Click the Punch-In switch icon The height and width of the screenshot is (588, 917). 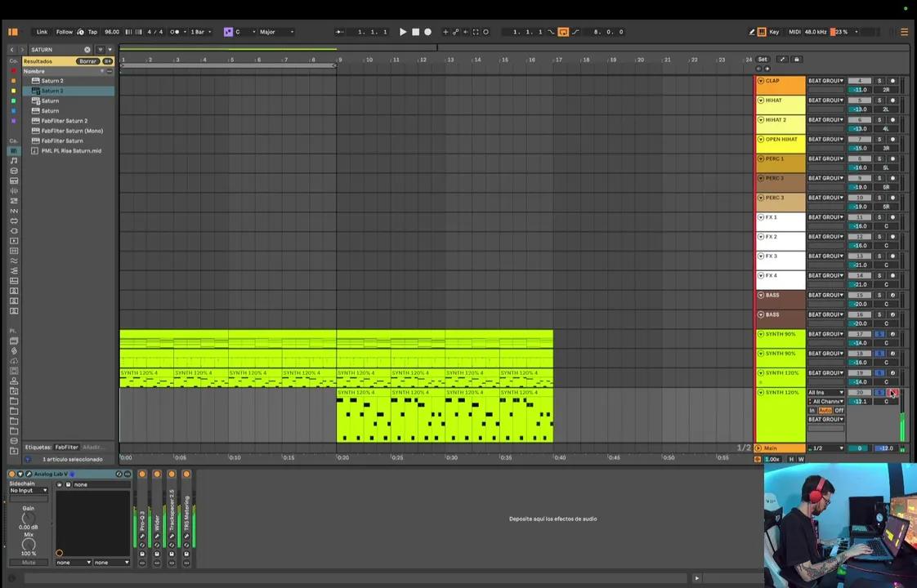pyautogui.click(x=551, y=32)
